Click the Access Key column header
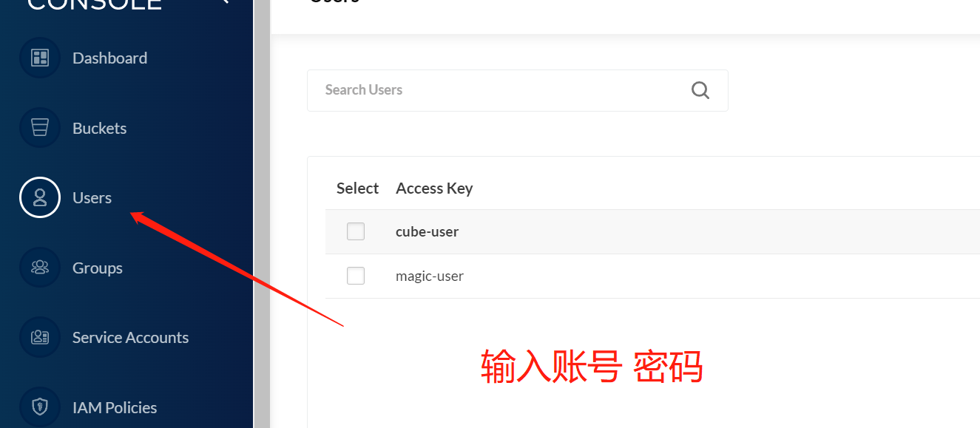Screen dimensions: 980x428 [x=434, y=188]
